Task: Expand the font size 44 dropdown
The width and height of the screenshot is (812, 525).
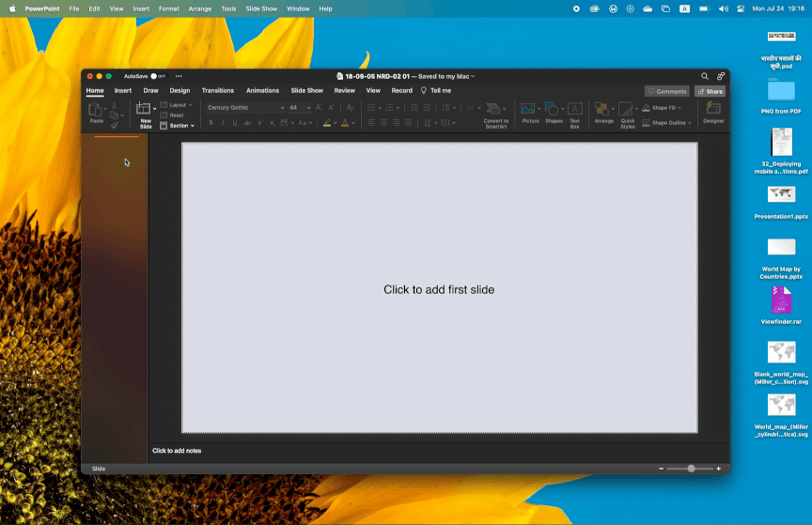Action: click(307, 108)
